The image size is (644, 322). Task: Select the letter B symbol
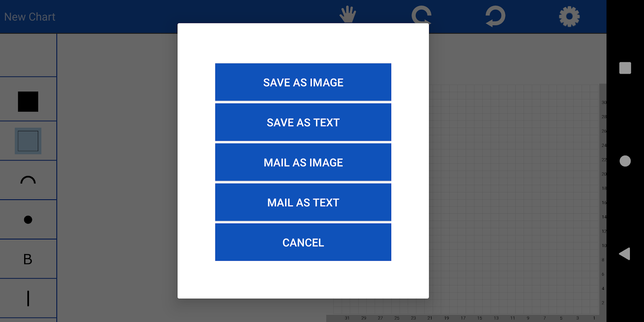click(28, 259)
